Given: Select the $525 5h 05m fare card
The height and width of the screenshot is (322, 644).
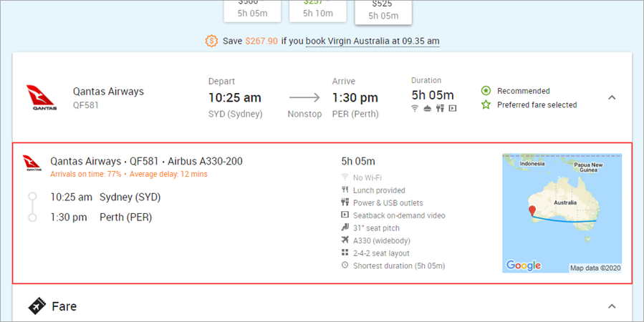Looking at the screenshot, I should tap(383, 11).
